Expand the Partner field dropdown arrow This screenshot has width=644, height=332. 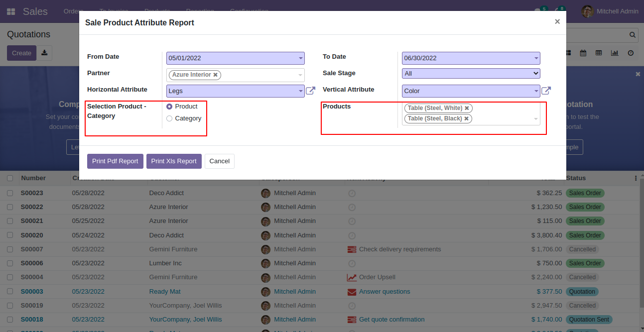[x=300, y=75]
